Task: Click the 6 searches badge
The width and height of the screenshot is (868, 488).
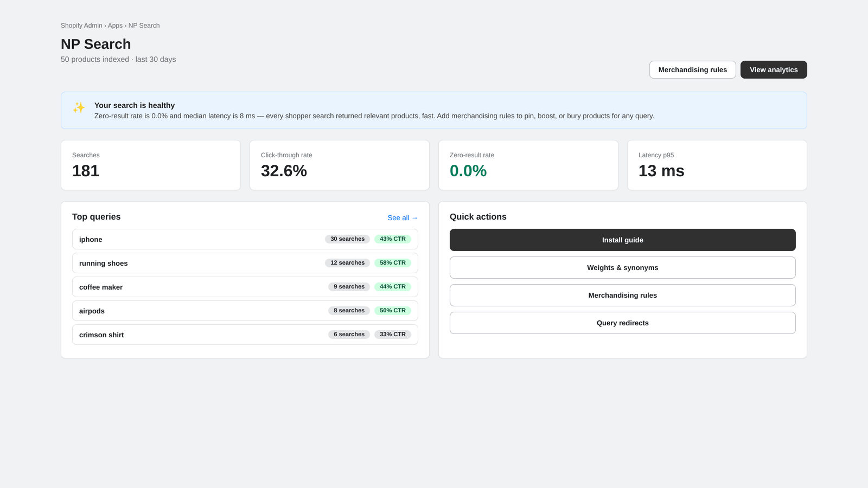Action: pos(349,335)
